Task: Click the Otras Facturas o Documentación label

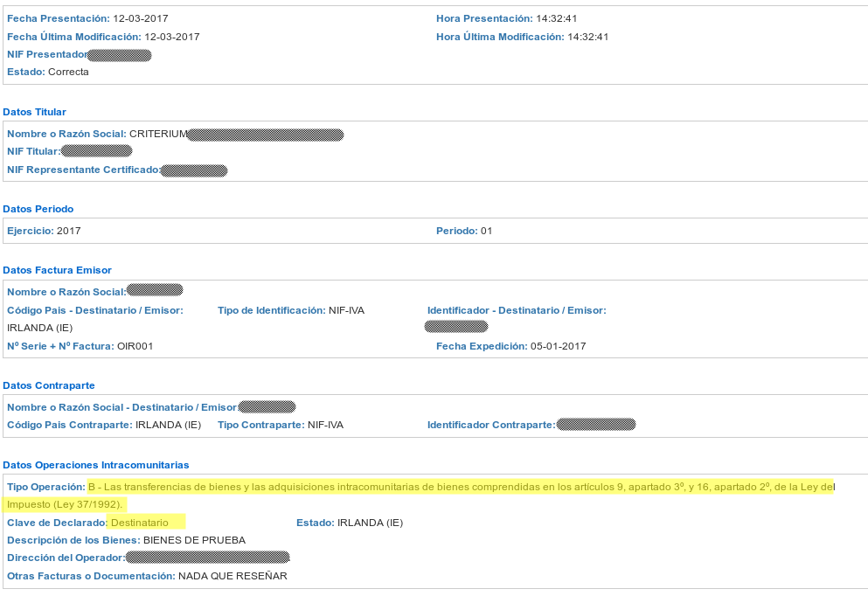Action: [91, 576]
